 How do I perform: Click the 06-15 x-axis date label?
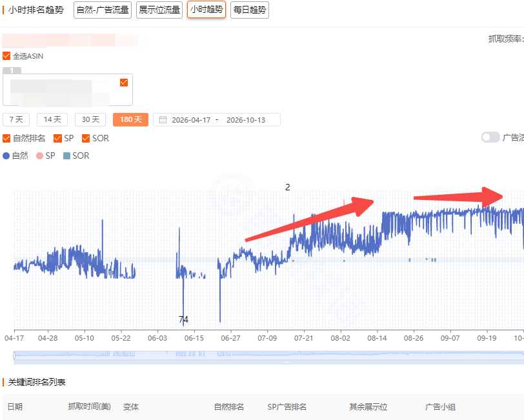[x=194, y=338]
